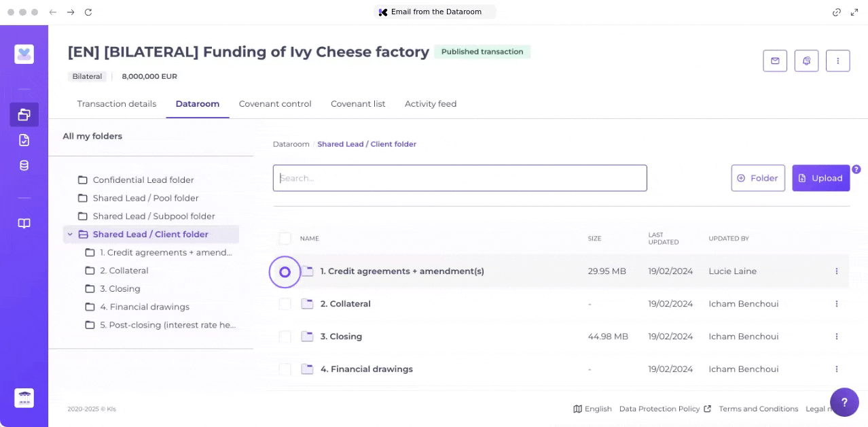Viewport: 868px width, 427px height.
Task: Select Confidential Lead folder in the tree
Action: (143, 180)
